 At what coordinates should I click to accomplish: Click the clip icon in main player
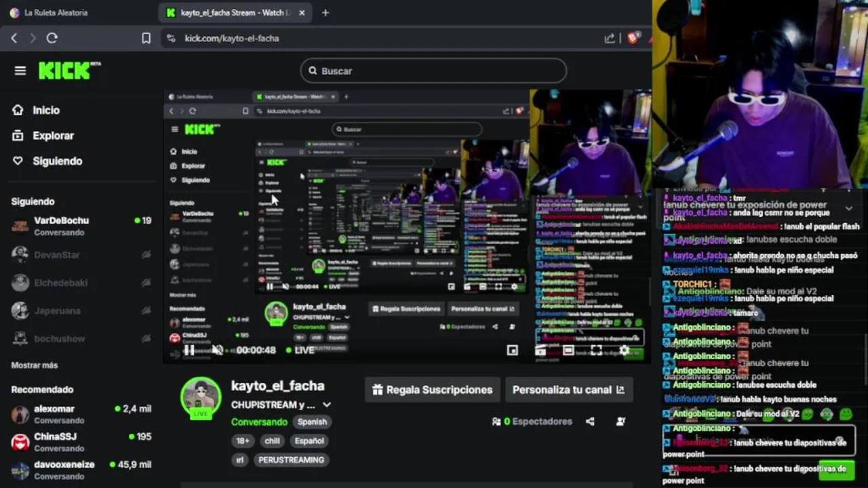pos(540,350)
